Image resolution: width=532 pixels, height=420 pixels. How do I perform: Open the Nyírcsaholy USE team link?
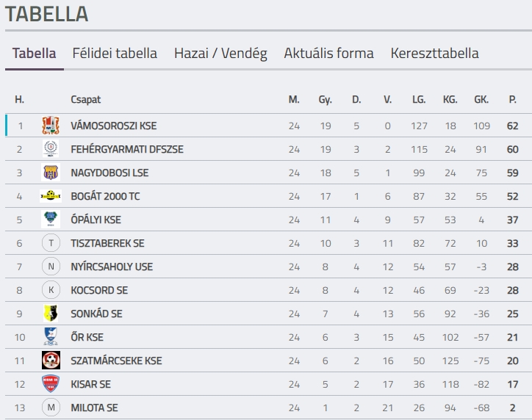(x=112, y=267)
